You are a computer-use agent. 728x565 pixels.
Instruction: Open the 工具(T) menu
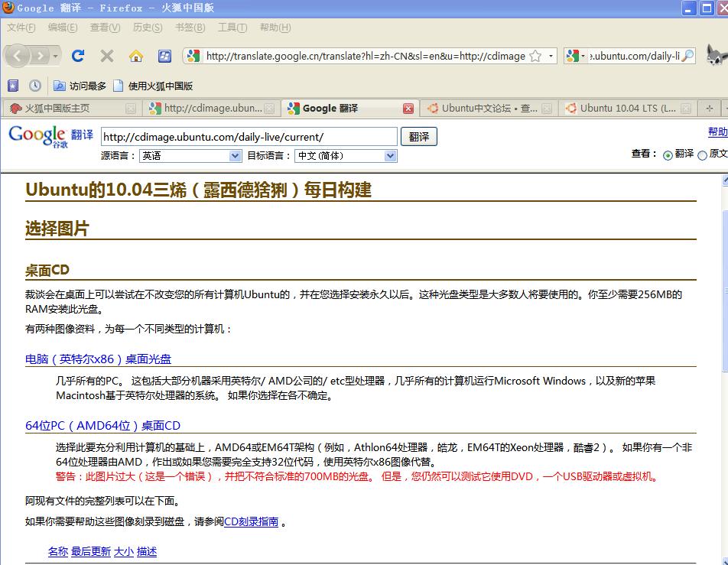coord(232,28)
